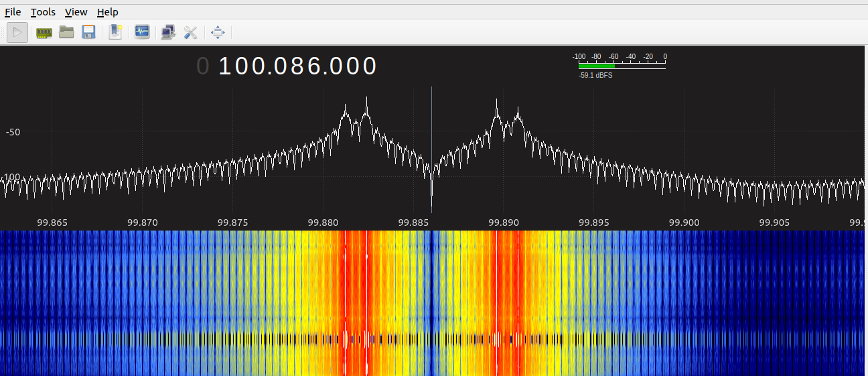Click the vertical center line in the spectrum plot
Screen dimensions: 868x376
point(431,134)
